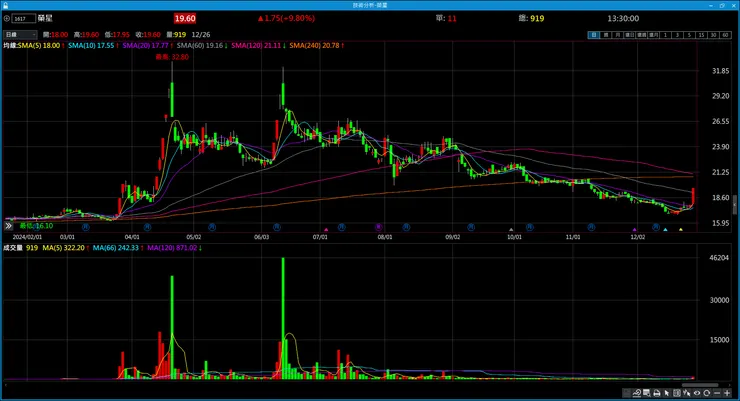This screenshot has height=401, width=740.
Task: Click the SMA(5) 18.00 indicator label
Action: click(x=39, y=45)
